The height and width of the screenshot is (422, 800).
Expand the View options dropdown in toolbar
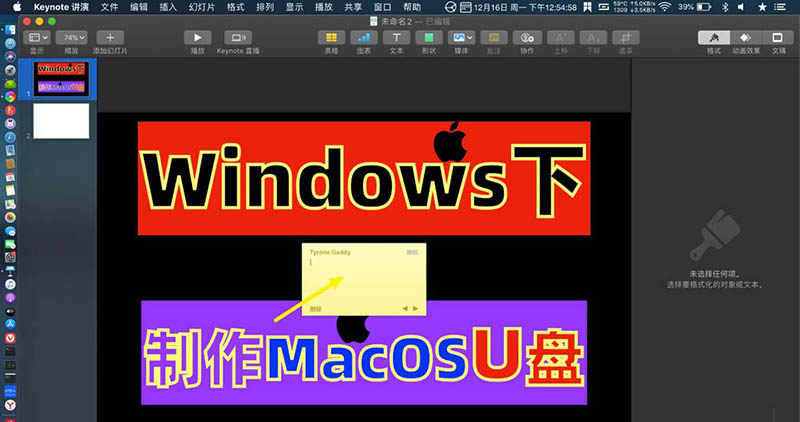click(x=36, y=37)
